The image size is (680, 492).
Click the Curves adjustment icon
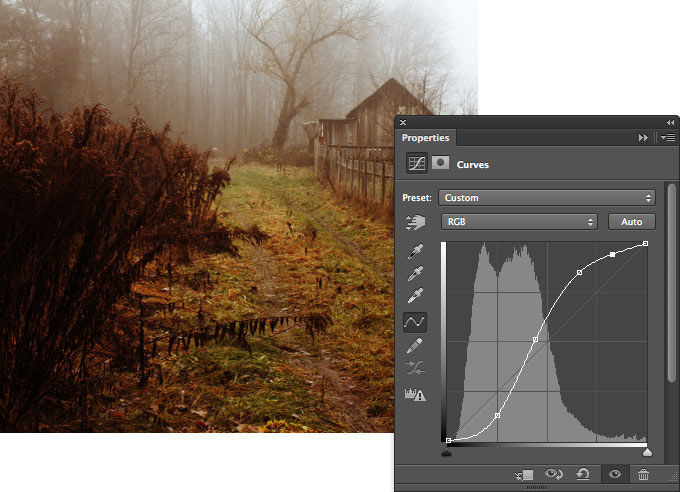click(x=416, y=164)
